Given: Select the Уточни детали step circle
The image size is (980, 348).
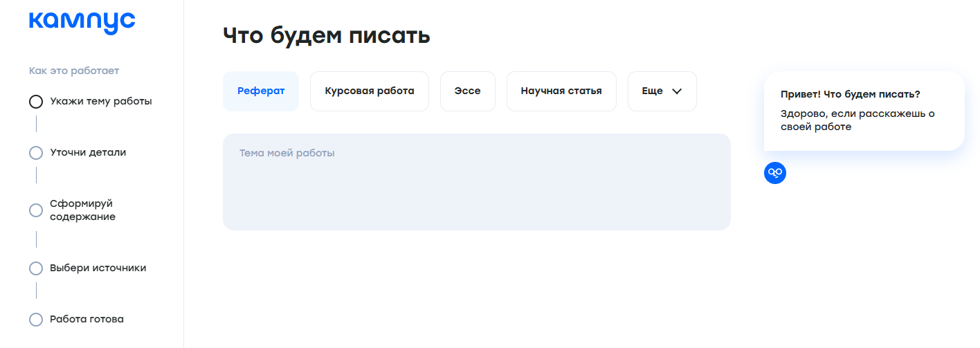Looking at the screenshot, I should pyautogui.click(x=36, y=153).
